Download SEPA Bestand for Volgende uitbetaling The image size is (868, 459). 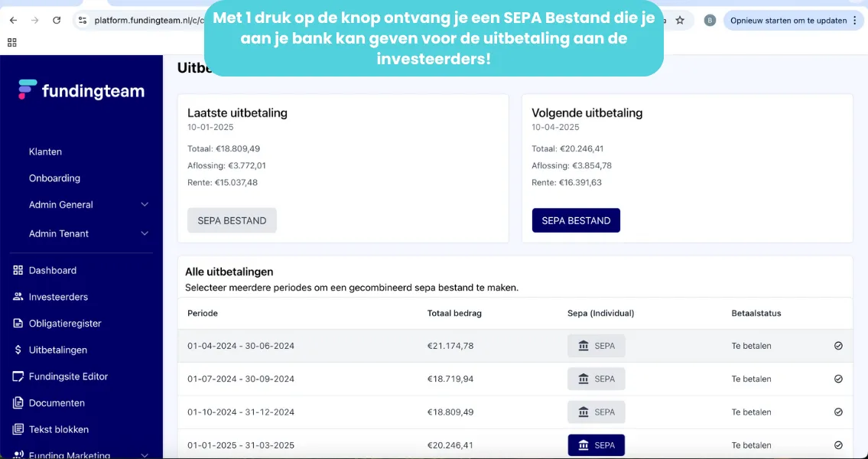coord(576,220)
